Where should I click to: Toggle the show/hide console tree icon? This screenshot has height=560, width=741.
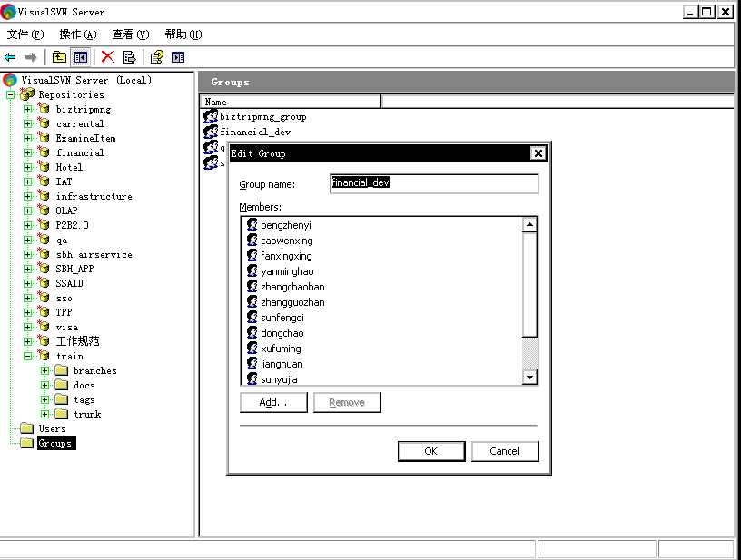coord(80,57)
